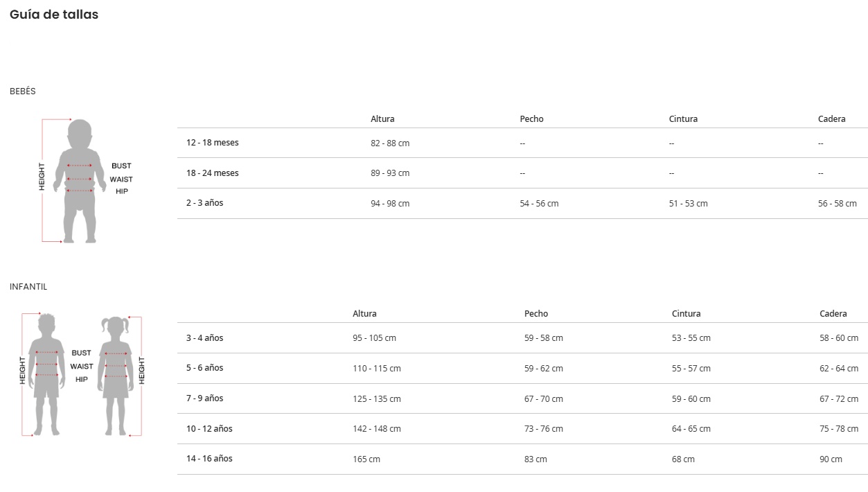Select the '18 - 24 meses' row label
The image size is (868, 492).
pyautogui.click(x=212, y=173)
